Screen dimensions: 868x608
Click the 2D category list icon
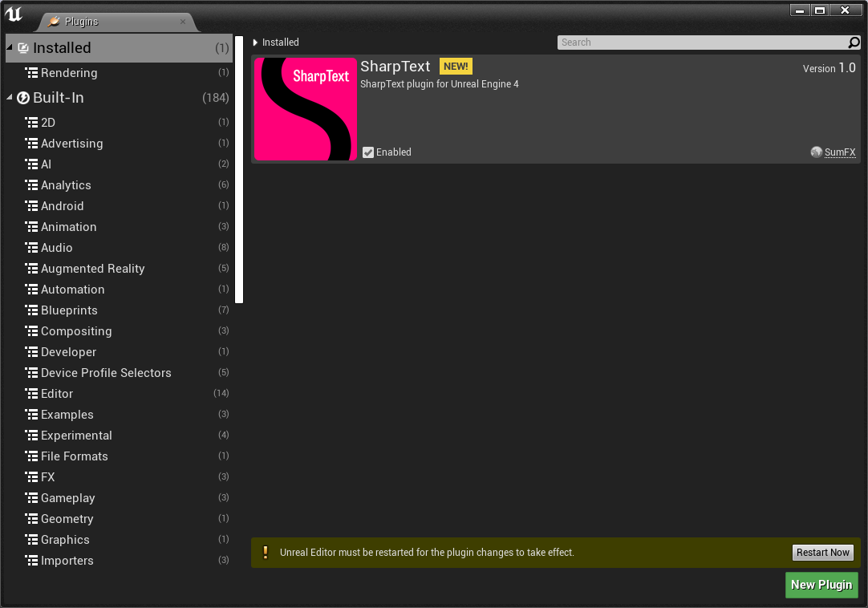[x=31, y=123]
